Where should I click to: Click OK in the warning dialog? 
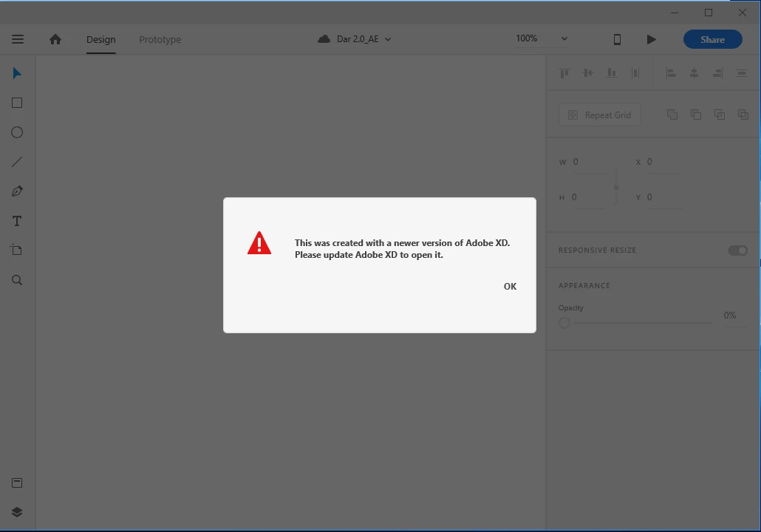coord(510,287)
